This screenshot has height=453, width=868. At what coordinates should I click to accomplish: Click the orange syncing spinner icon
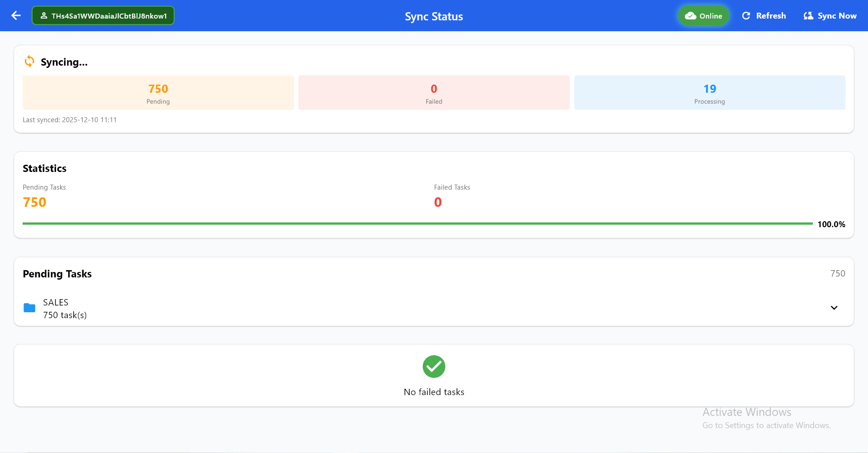[29, 61]
